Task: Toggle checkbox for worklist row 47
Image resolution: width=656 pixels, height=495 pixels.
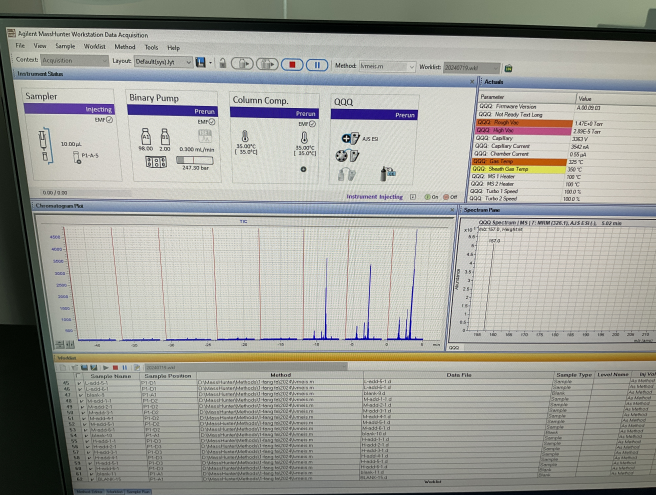Action: pyautogui.click(x=80, y=395)
